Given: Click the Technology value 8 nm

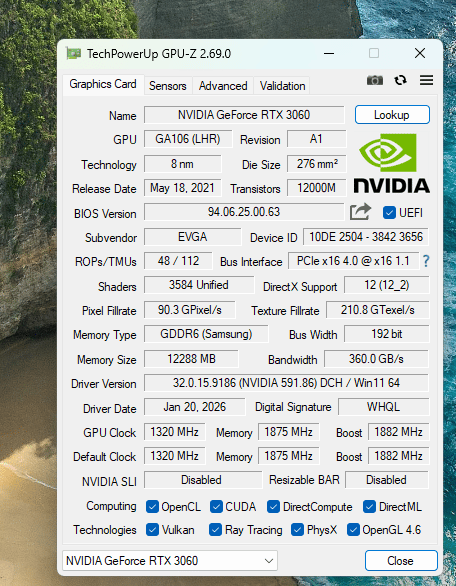Looking at the screenshot, I should click(182, 164).
